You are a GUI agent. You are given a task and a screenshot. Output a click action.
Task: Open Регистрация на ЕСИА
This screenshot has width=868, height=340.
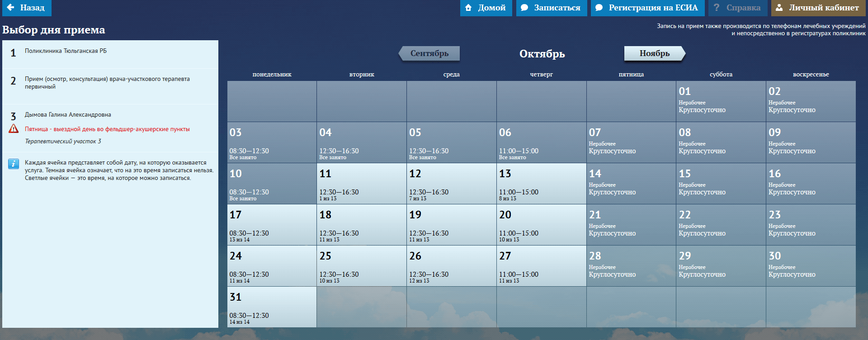(647, 8)
